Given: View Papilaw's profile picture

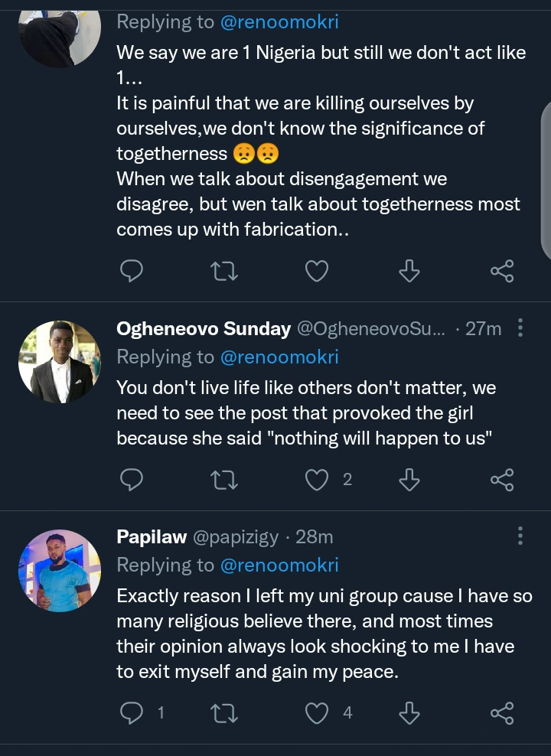Looking at the screenshot, I should pyautogui.click(x=60, y=571).
